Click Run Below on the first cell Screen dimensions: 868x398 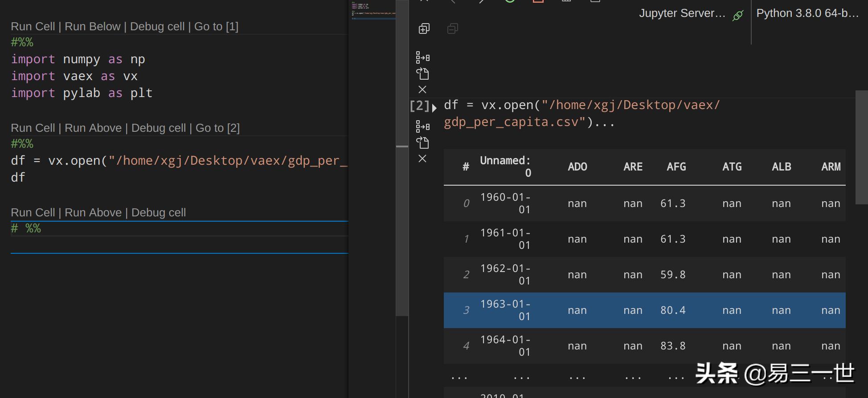click(93, 27)
